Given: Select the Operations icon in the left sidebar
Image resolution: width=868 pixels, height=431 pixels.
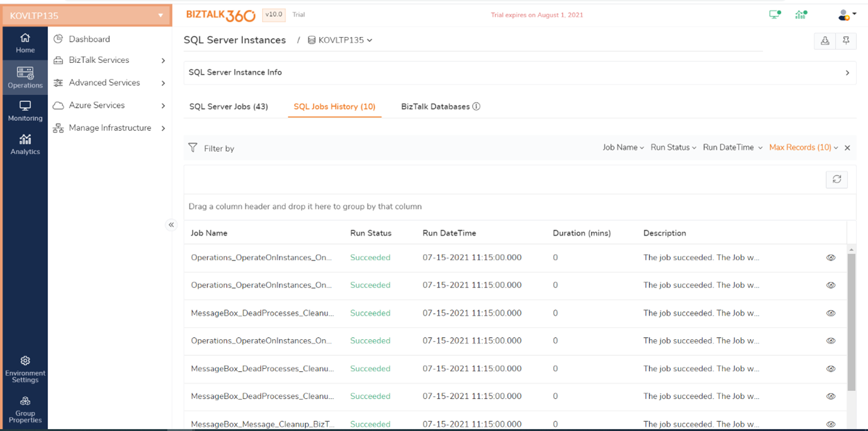Looking at the screenshot, I should coord(25,77).
